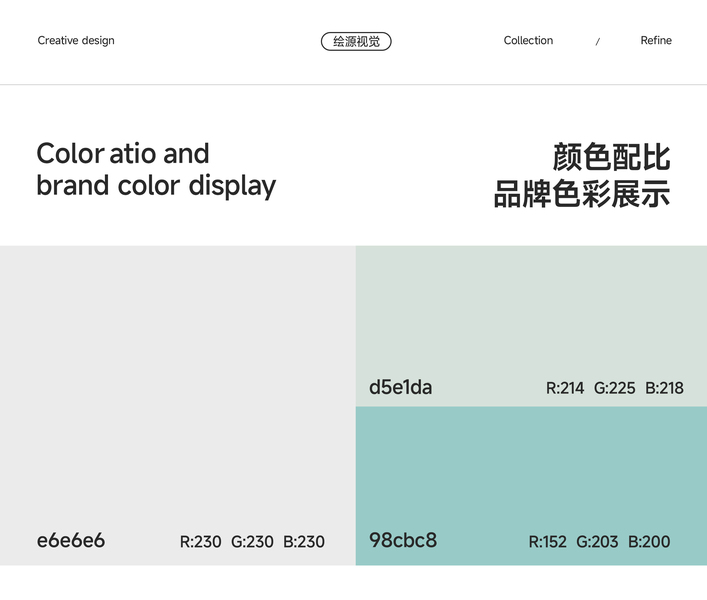Click the e6e6e6 hex code text
This screenshot has width=707, height=600.
(71, 541)
